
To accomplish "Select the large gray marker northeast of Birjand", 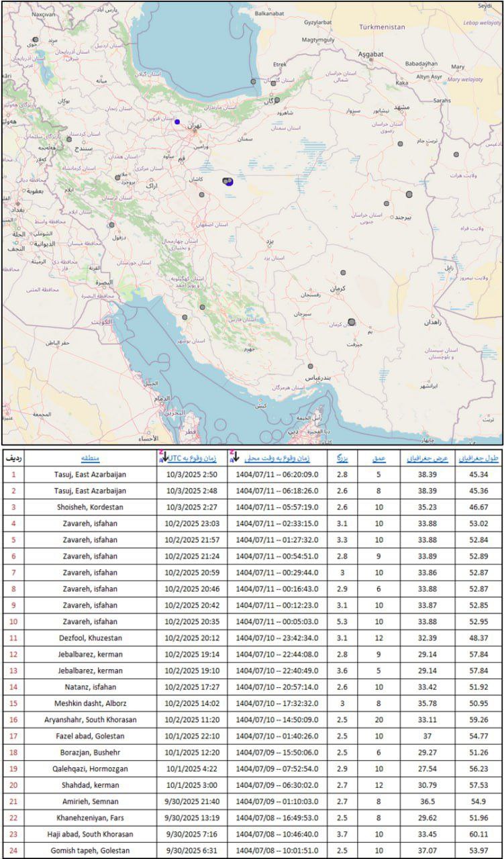I will click(x=409, y=194).
